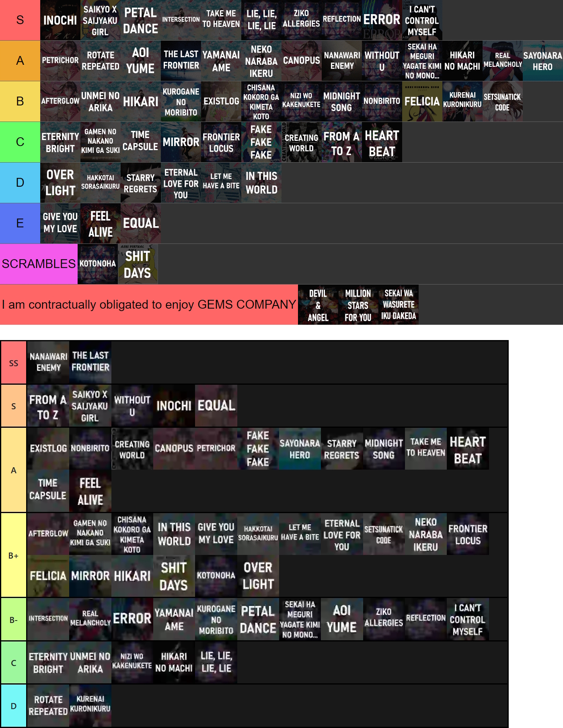Select NEKO NARABA IKERU in B+ row
Screen dimensions: 563x728
[x=426, y=534]
